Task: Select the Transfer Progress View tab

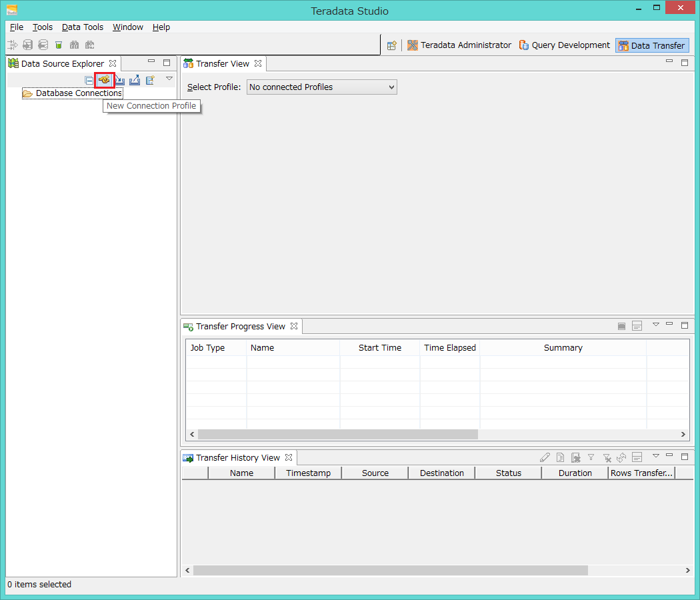Action: pyautogui.click(x=241, y=327)
